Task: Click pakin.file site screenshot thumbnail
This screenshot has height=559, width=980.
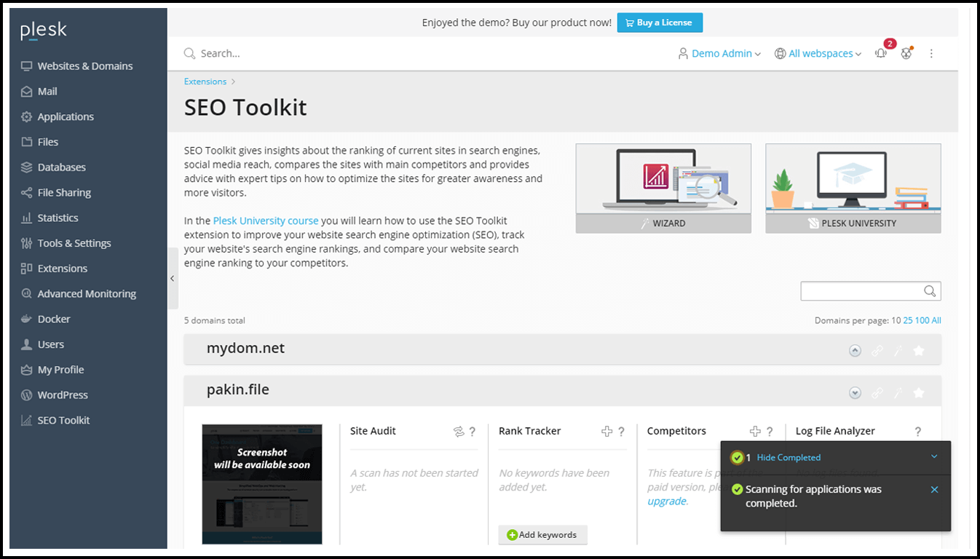Action: (x=262, y=484)
